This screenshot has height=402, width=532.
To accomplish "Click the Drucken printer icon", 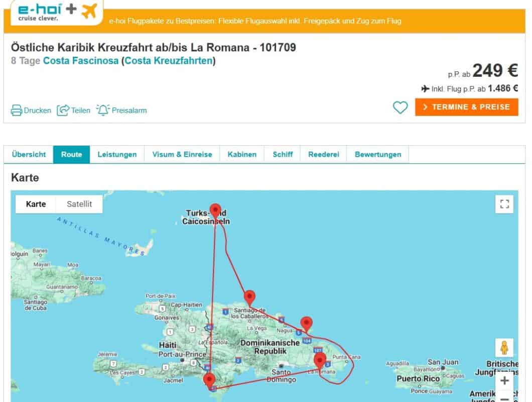I will click(17, 111).
